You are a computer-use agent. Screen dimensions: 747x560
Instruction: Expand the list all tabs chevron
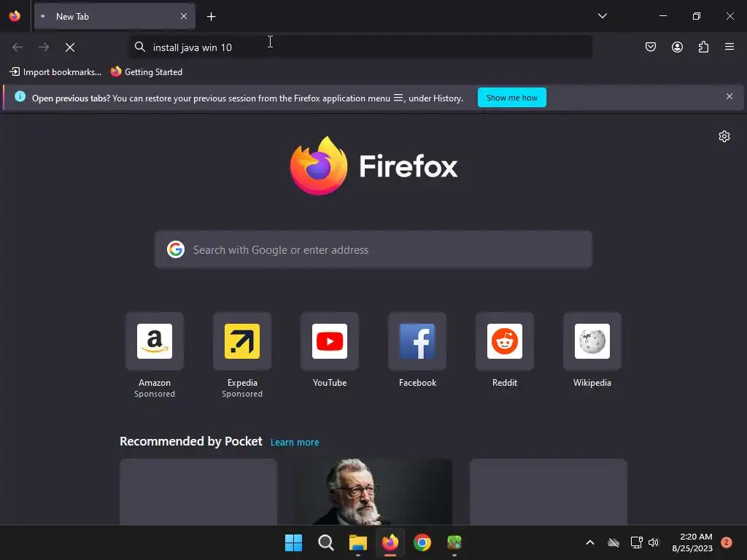602,16
